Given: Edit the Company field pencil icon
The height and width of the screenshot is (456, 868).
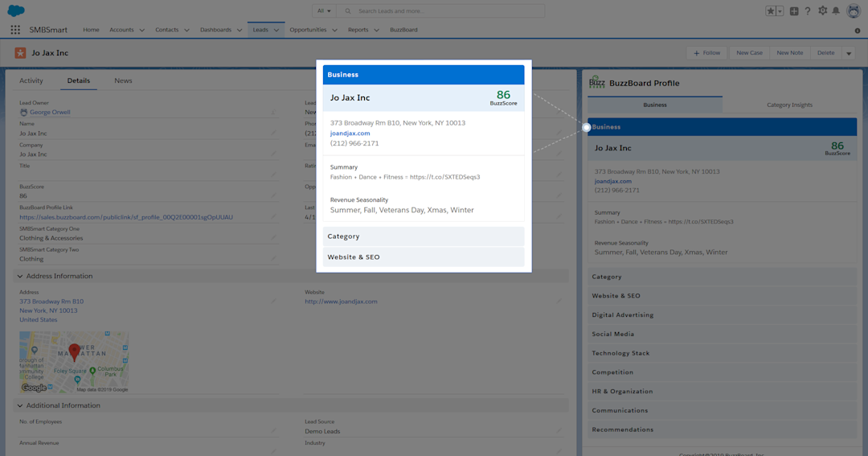Looking at the screenshot, I should click(x=273, y=154).
